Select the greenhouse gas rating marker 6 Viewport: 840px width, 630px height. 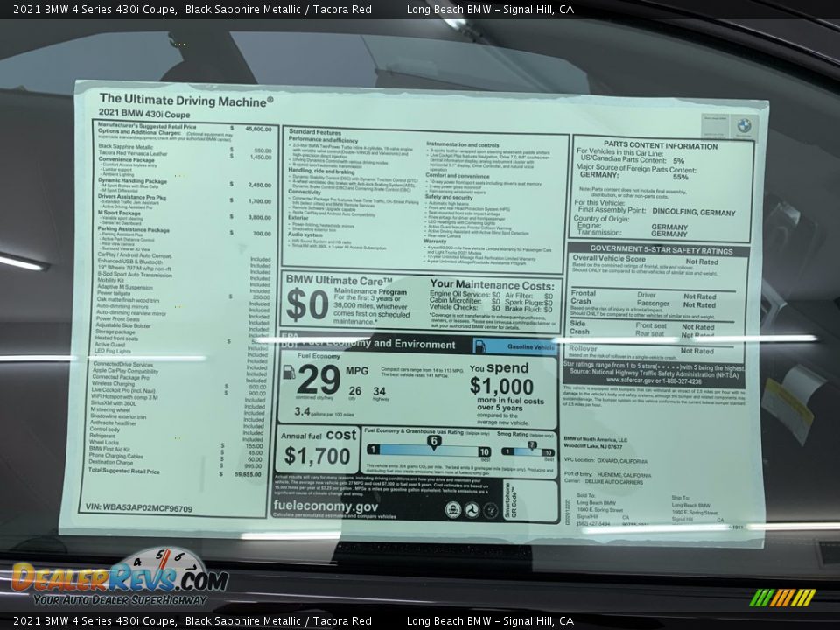[x=434, y=442]
